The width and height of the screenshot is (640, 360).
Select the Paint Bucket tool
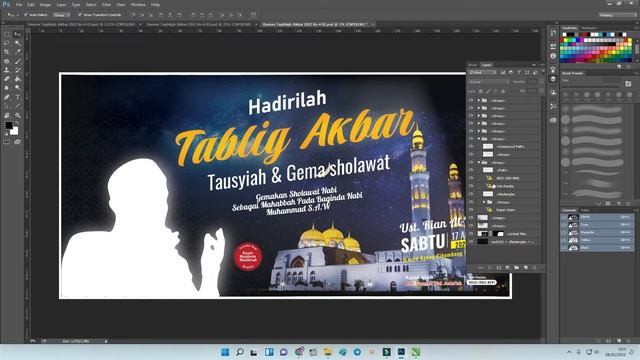pos(17,79)
